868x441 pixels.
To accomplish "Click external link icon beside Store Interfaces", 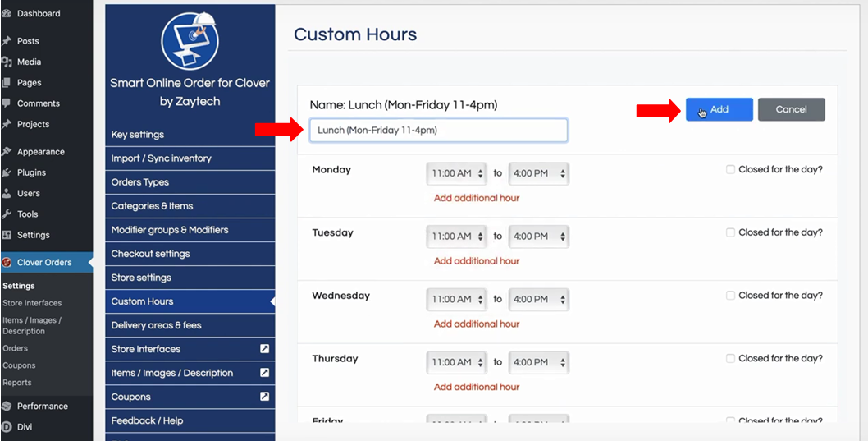I will click(x=265, y=349).
